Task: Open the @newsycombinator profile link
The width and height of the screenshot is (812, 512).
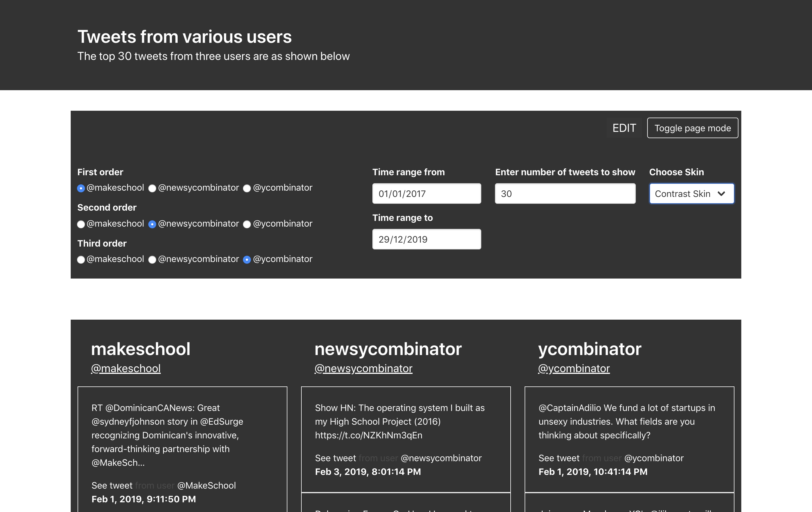Action: point(363,368)
